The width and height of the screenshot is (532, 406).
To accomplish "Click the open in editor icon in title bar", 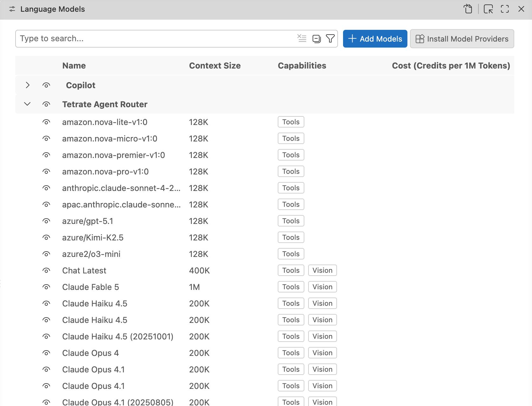I will coord(488,9).
